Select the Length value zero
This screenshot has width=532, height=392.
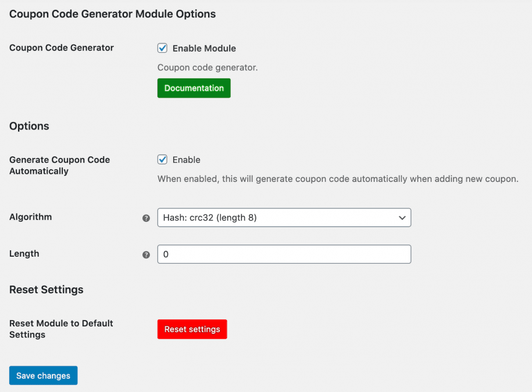tap(166, 254)
